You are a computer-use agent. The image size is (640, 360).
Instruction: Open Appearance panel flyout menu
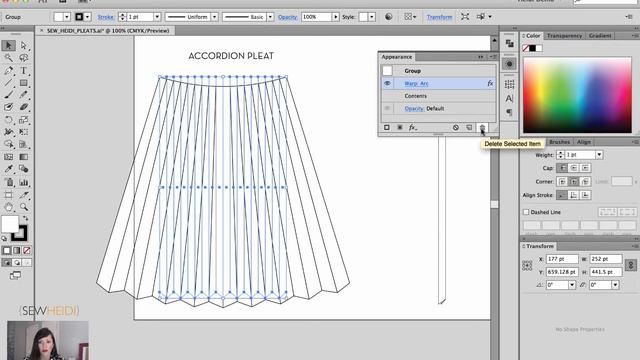click(492, 57)
